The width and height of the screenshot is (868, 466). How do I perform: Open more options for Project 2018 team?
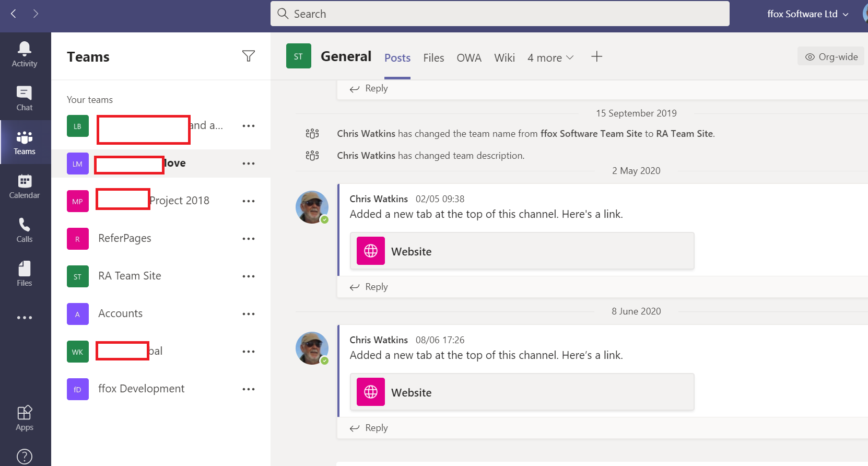[x=249, y=201]
